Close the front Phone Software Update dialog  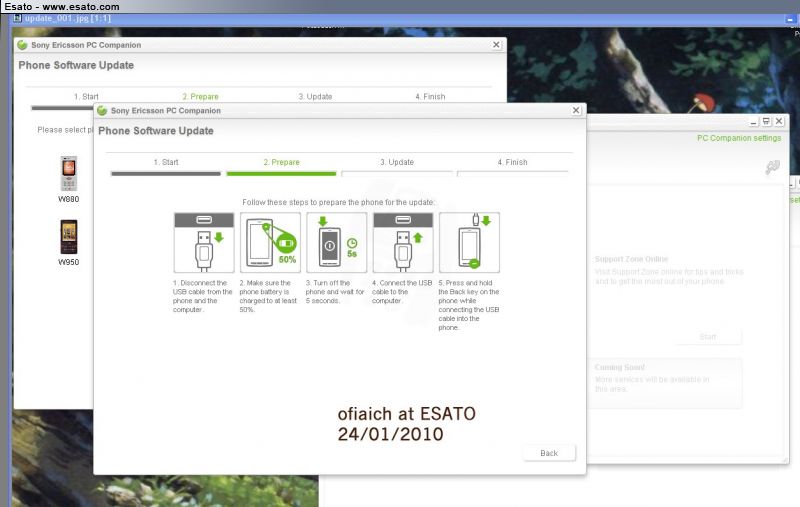(576, 110)
